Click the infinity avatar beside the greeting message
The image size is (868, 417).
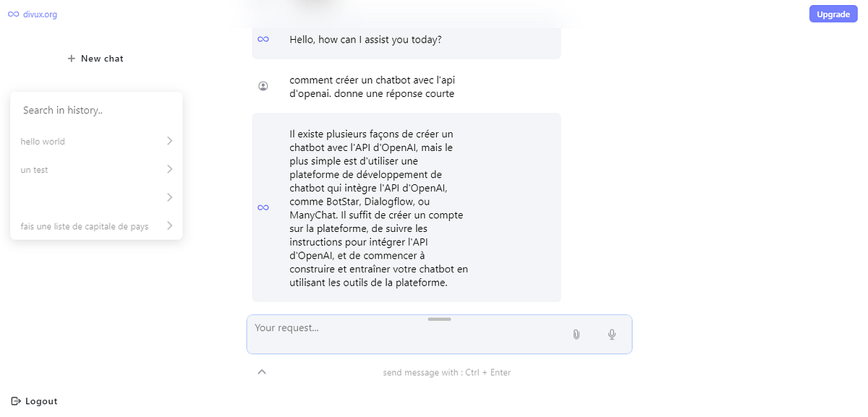click(263, 39)
